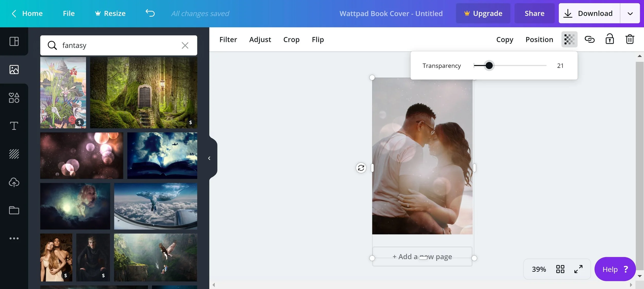Open the Templates panel icon in sidebar
Screen dimensions: 644x289
coord(14,41)
